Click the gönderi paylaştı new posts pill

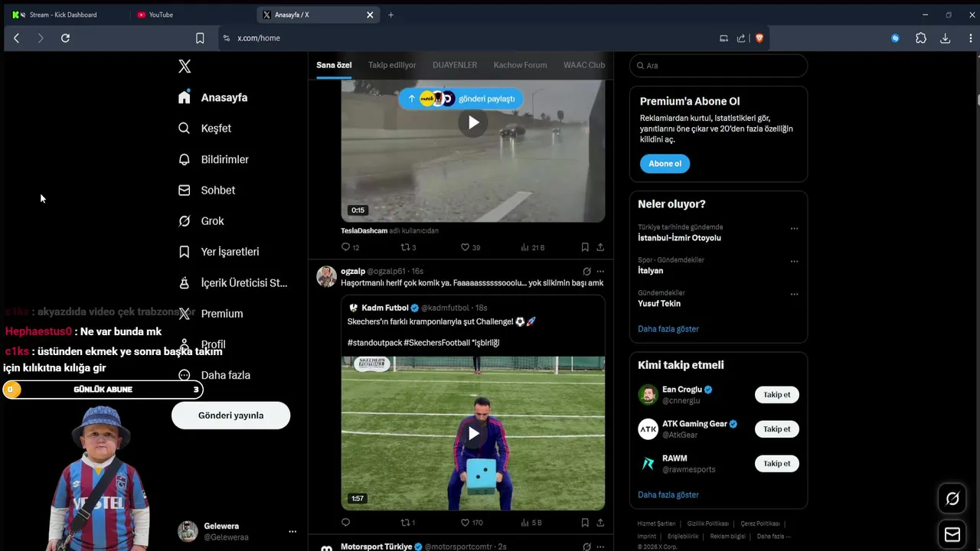[x=461, y=99]
